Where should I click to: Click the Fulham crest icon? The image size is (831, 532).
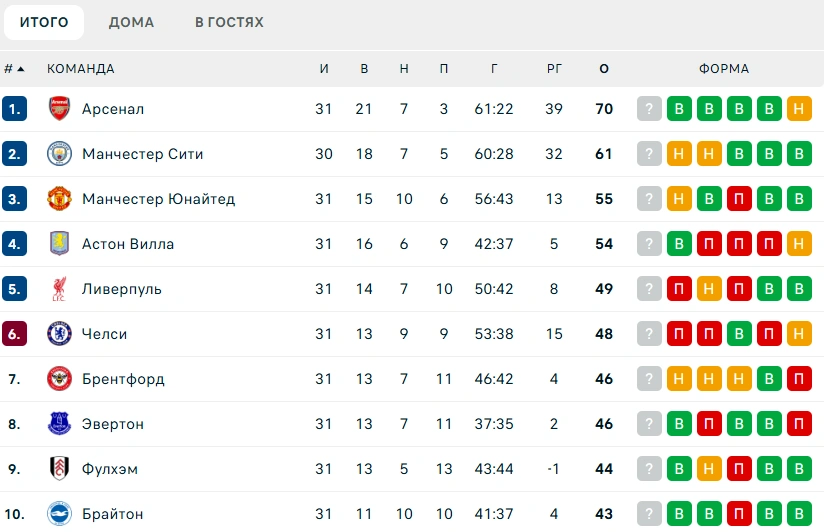(60, 469)
